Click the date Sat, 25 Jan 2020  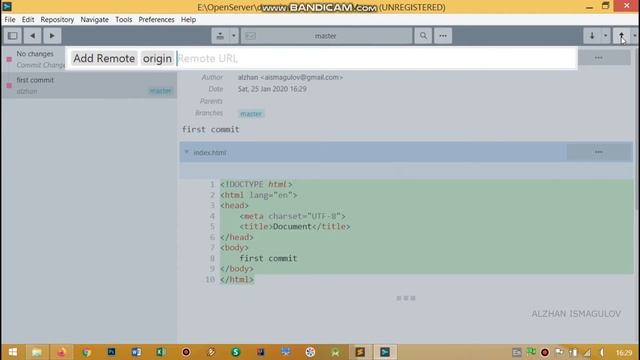272,89
